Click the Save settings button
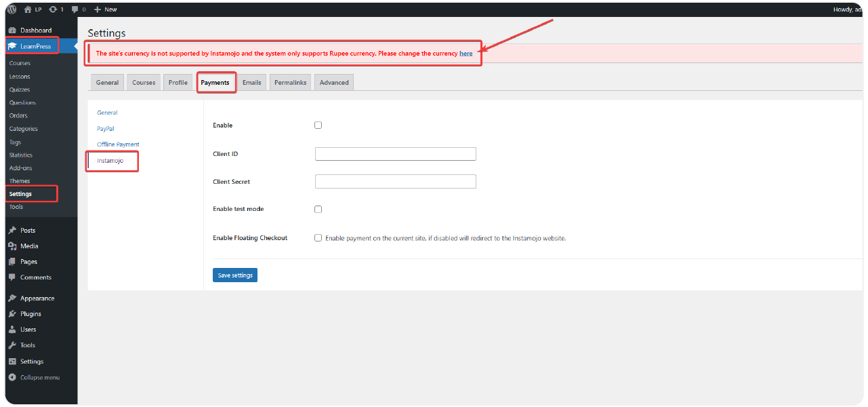Screen dimensions: 868x407 [x=234, y=275]
